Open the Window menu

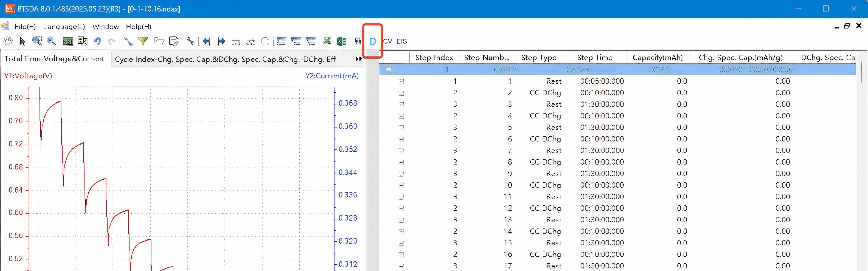(106, 26)
